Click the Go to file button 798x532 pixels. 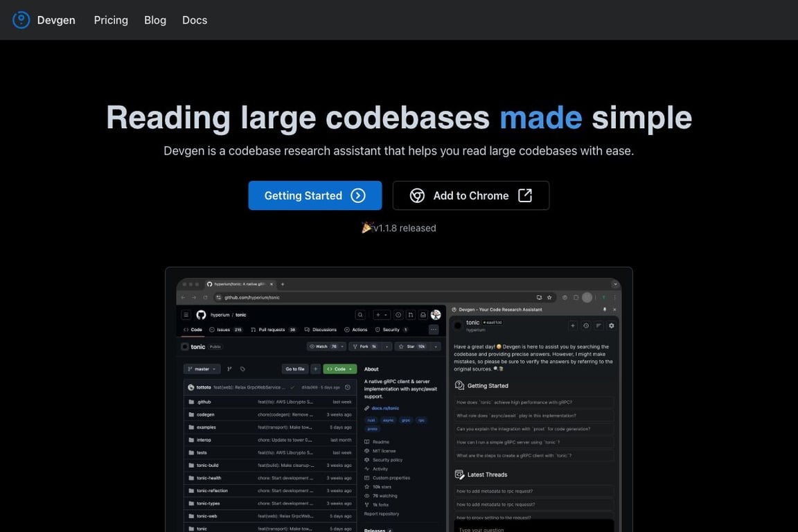[295, 369]
